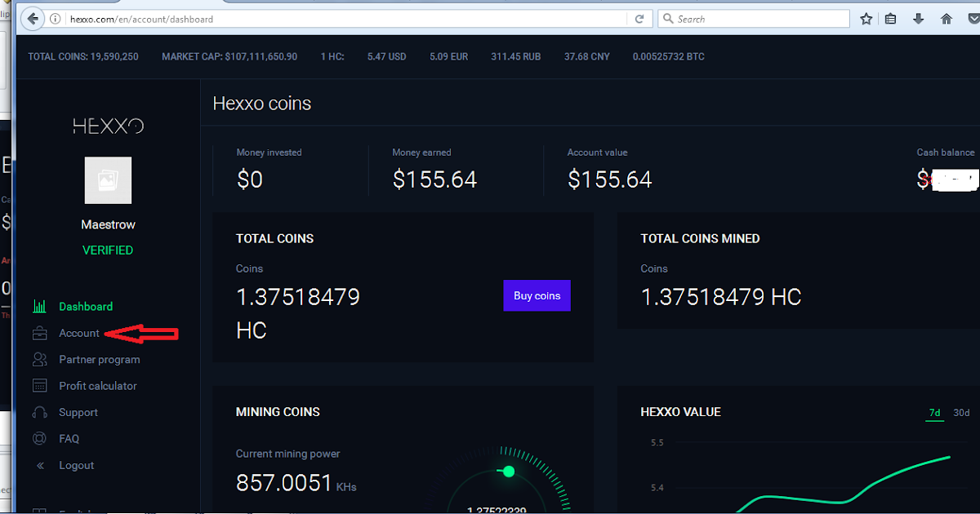Click the Support headset icon

[x=38, y=412]
